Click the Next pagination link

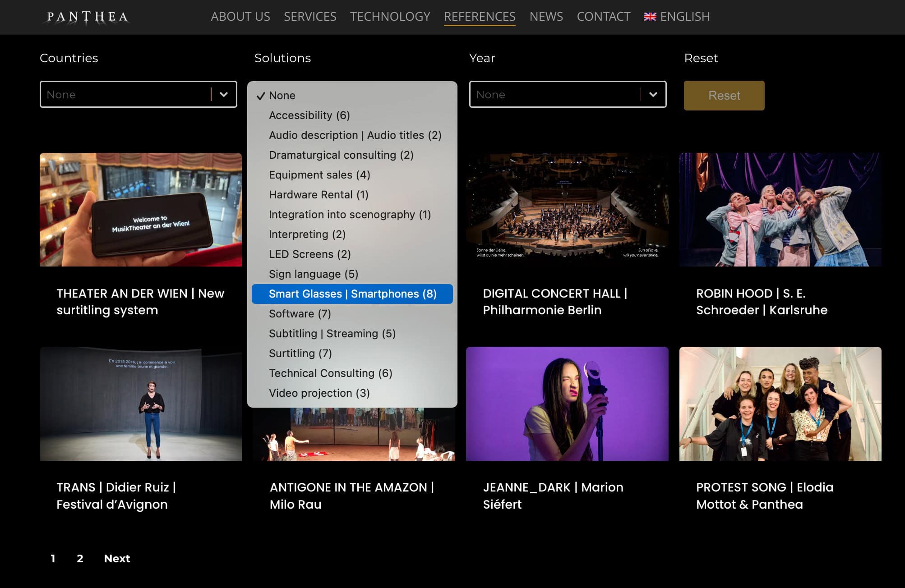pyautogui.click(x=117, y=559)
